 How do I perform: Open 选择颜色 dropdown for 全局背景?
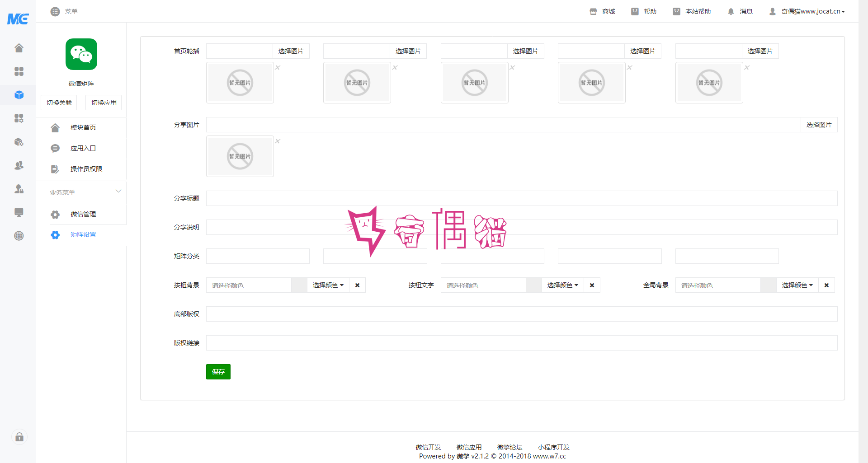pos(797,285)
